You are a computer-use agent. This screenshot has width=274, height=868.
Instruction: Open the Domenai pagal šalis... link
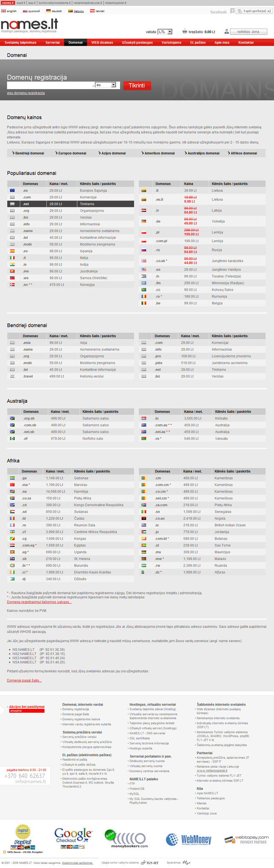click(x=24, y=680)
